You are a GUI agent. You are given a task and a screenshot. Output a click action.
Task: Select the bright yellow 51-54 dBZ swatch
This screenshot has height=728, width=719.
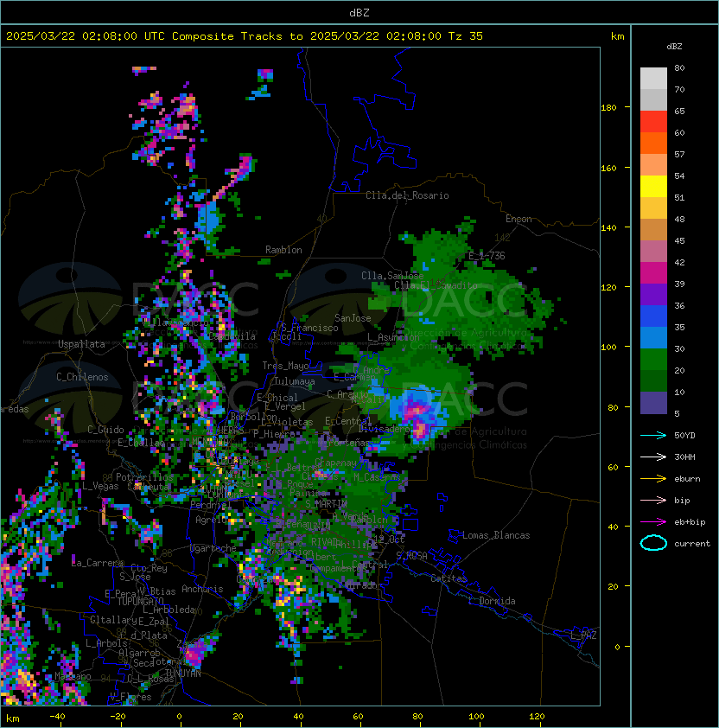click(x=653, y=186)
